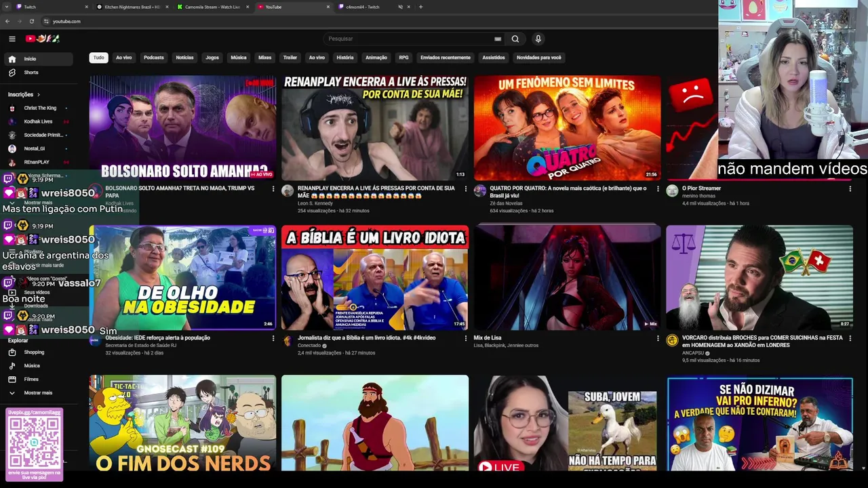Image resolution: width=868 pixels, height=488 pixels.
Task: Open options menu for QUATRO POR QUATRO video
Action: (x=658, y=188)
